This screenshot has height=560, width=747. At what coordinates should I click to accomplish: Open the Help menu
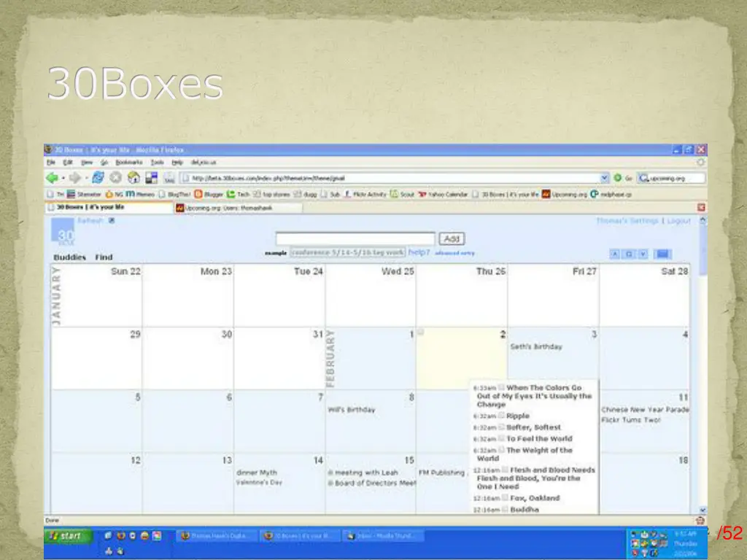pyautogui.click(x=177, y=163)
